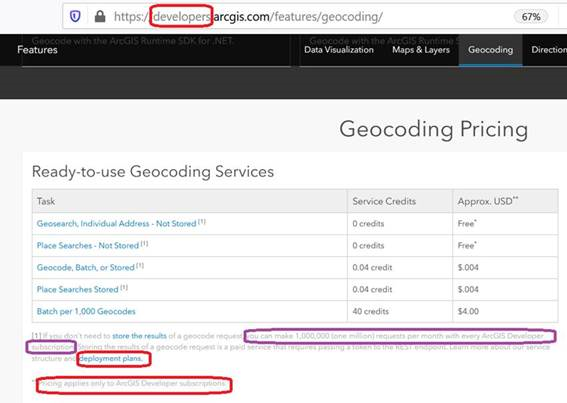This screenshot has height=403, width=567.
Task: Select the Geocoding tab
Action: coord(490,50)
